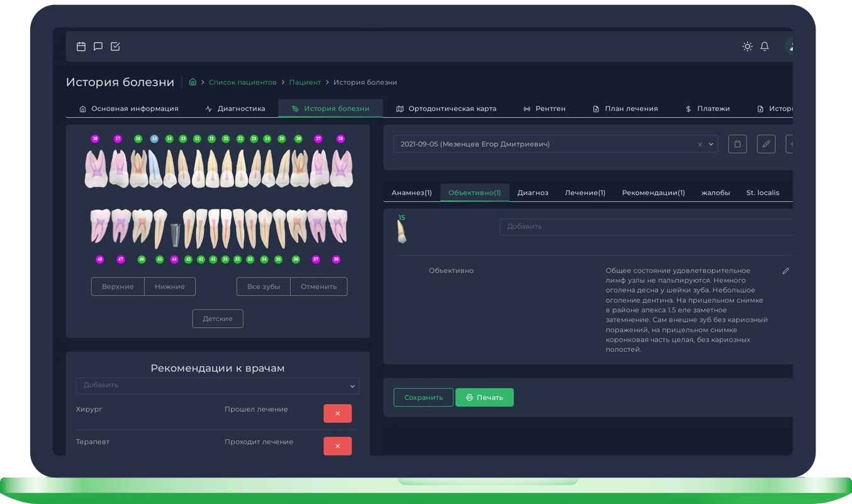Open the Рекомендации к врачам Добавить dropdown
The width and height of the screenshot is (852, 504).
click(x=218, y=386)
